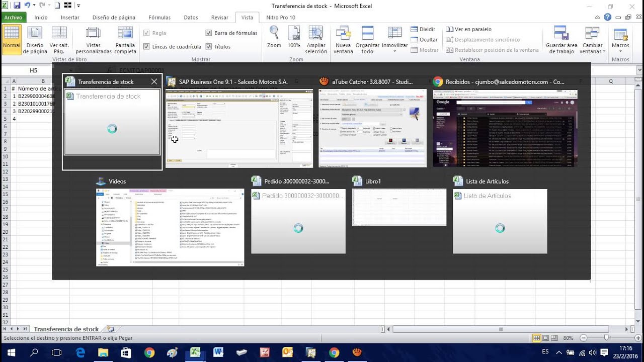
Task: Open the Undo history dropdown arrow
Action: point(34,6)
